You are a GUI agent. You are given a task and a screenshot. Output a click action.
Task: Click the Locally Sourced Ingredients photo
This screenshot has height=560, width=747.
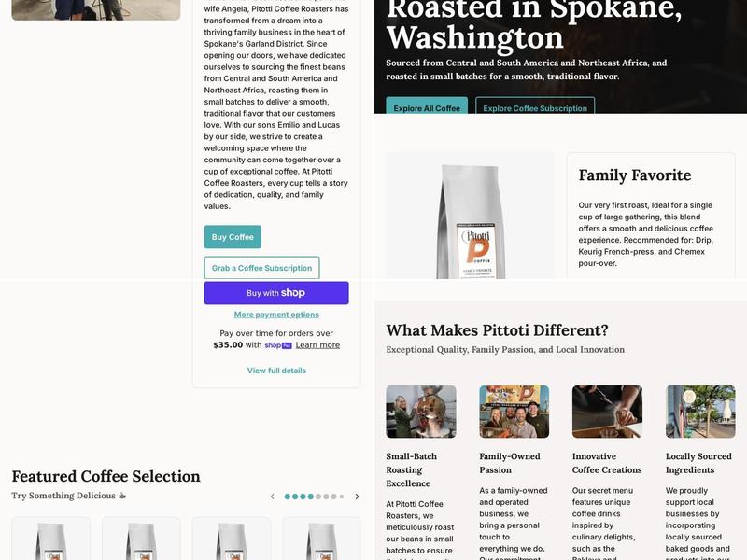pos(700,412)
